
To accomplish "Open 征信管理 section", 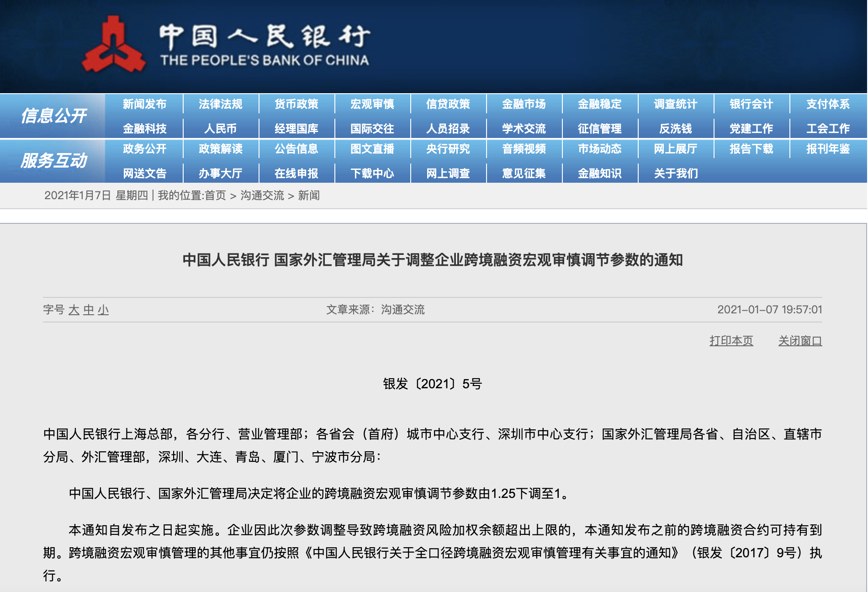I will (x=599, y=129).
